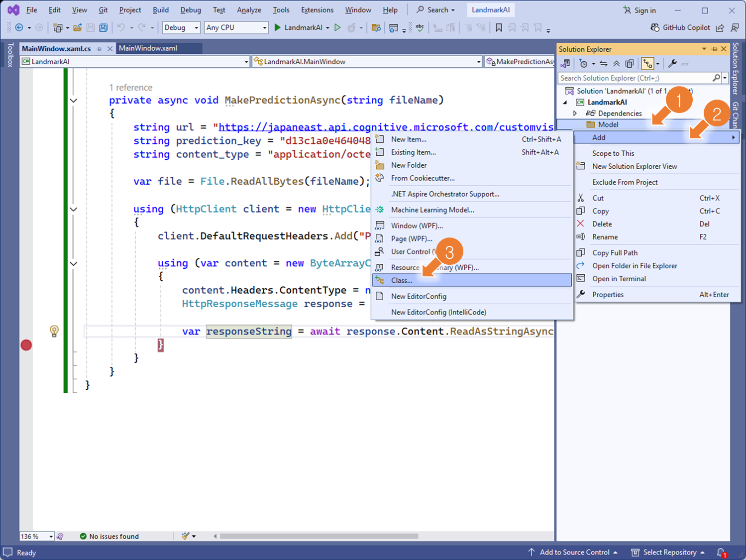Screen dimensions: 746x560
Task: Click Show All Files icon
Action: [x=630, y=64]
